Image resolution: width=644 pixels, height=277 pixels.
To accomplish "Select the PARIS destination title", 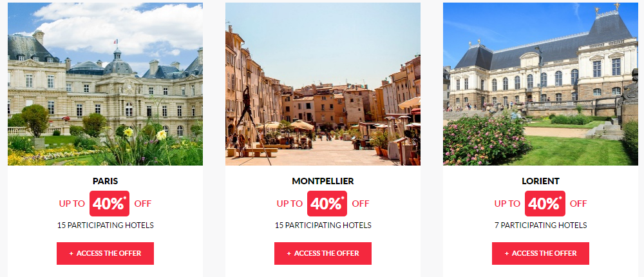I will pyautogui.click(x=105, y=181).
